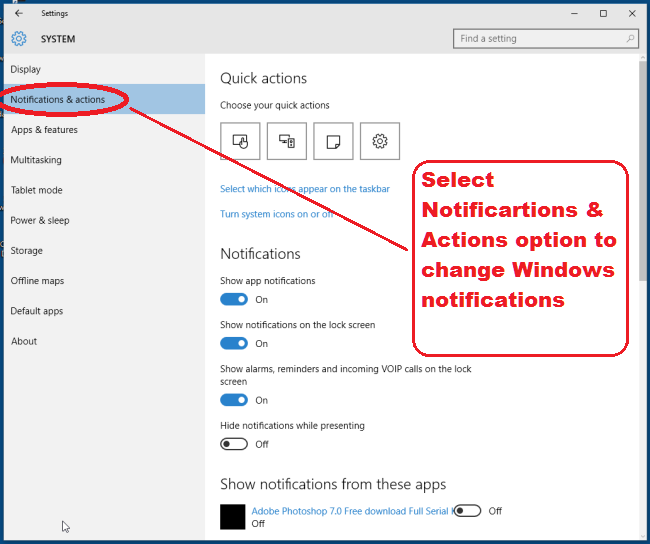Click the SYSTEM gear icon
Viewport: 650px width, 544px height.
pos(19,39)
